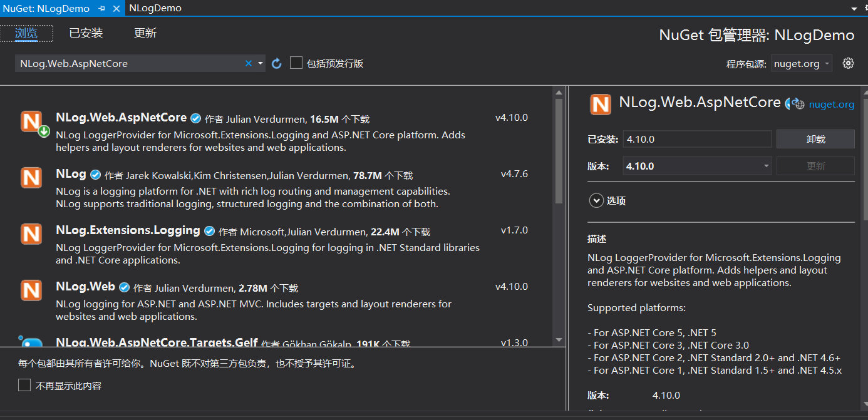Click version v4.7.6 of NLog row
868x420 pixels.
(x=514, y=173)
